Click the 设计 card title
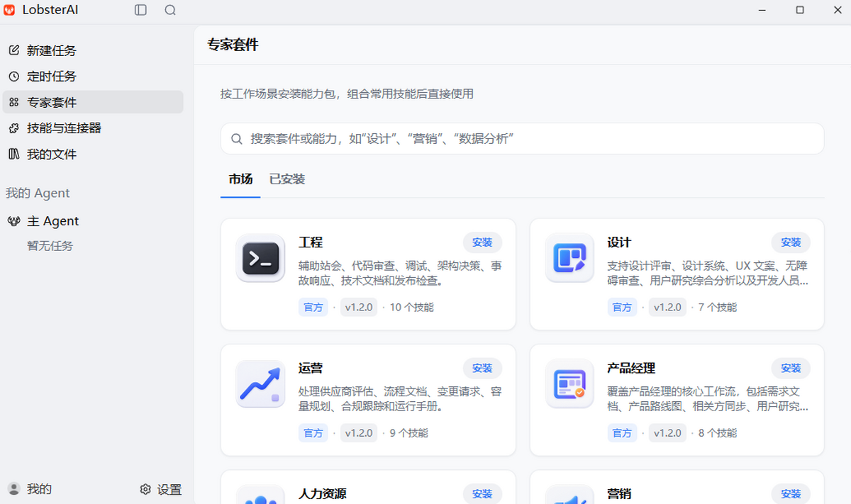The height and width of the screenshot is (504, 851). coord(619,242)
